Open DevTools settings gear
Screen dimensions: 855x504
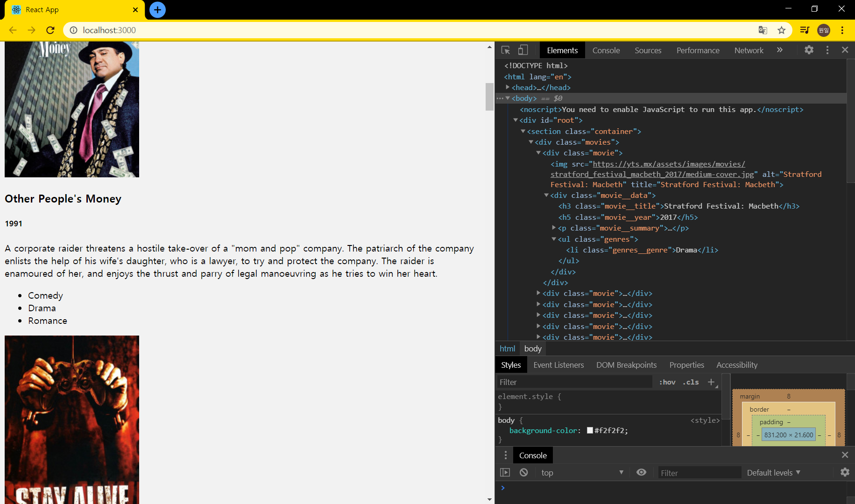pyautogui.click(x=809, y=50)
